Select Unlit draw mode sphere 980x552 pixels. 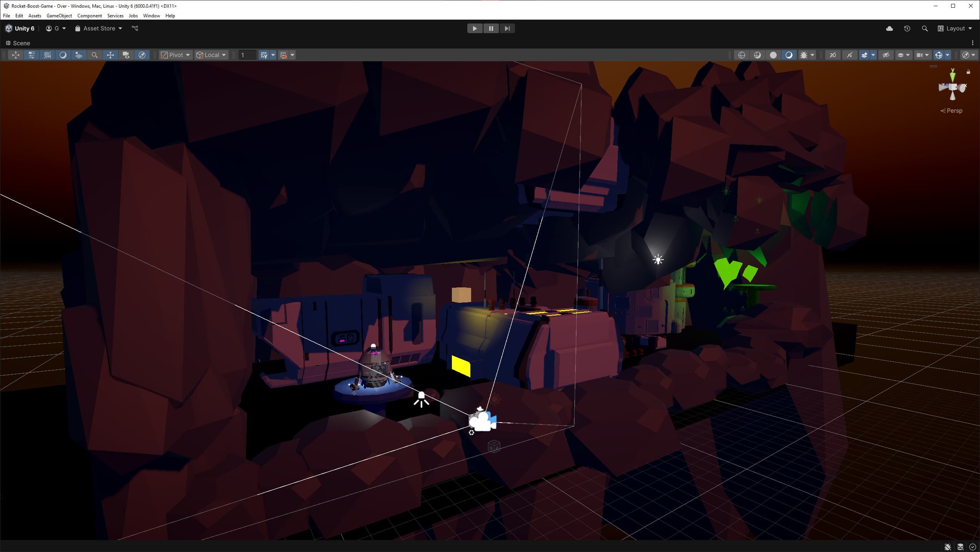pos(773,55)
